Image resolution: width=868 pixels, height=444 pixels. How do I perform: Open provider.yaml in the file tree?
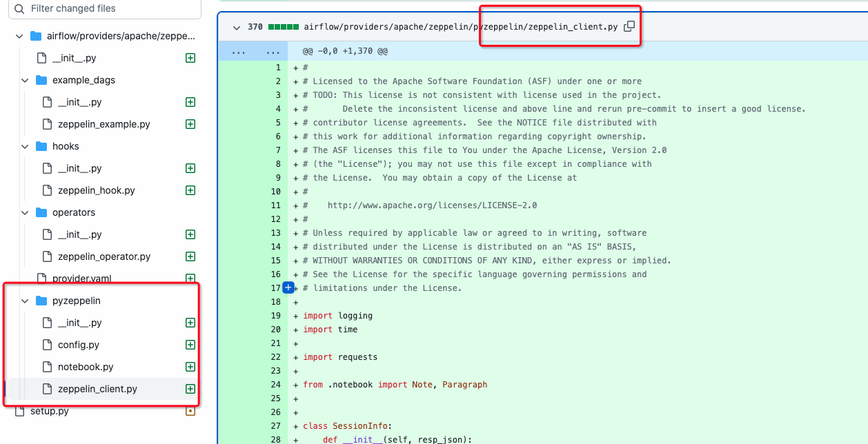coord(82,279)
